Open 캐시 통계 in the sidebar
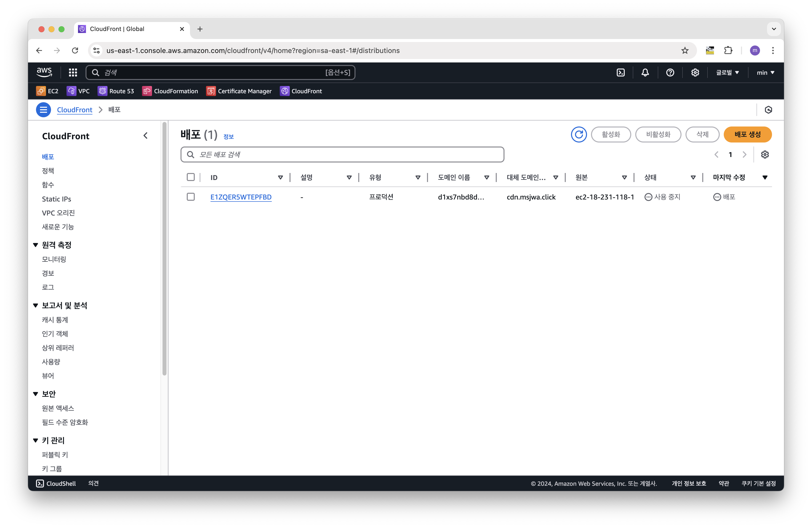Image resolution: width=812 pixels, height=528 pixels. (55, 319)
